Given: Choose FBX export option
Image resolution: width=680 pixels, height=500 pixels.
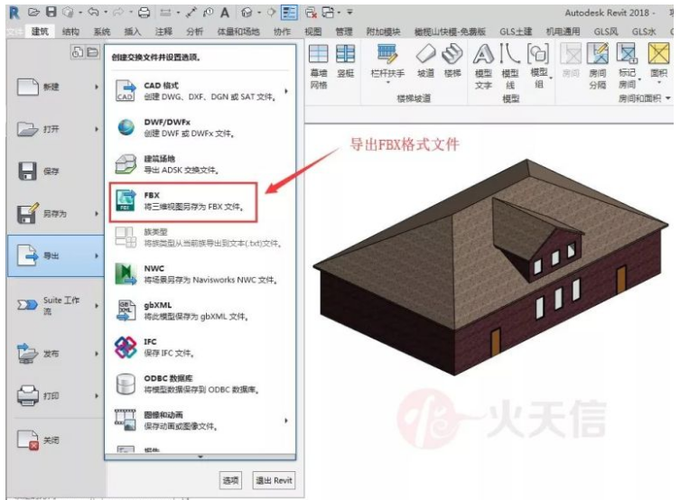Looking at the screenshot, I should coord(183,202).
